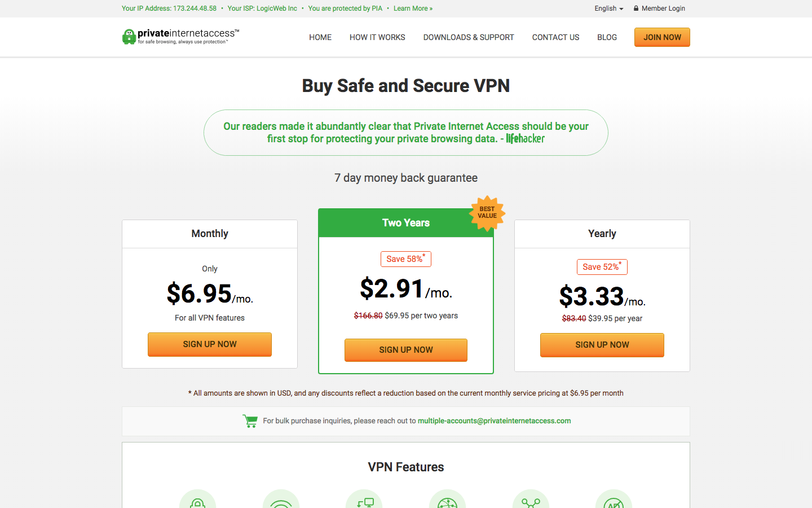Sign up for the Monthly plan

click(210, 344)
